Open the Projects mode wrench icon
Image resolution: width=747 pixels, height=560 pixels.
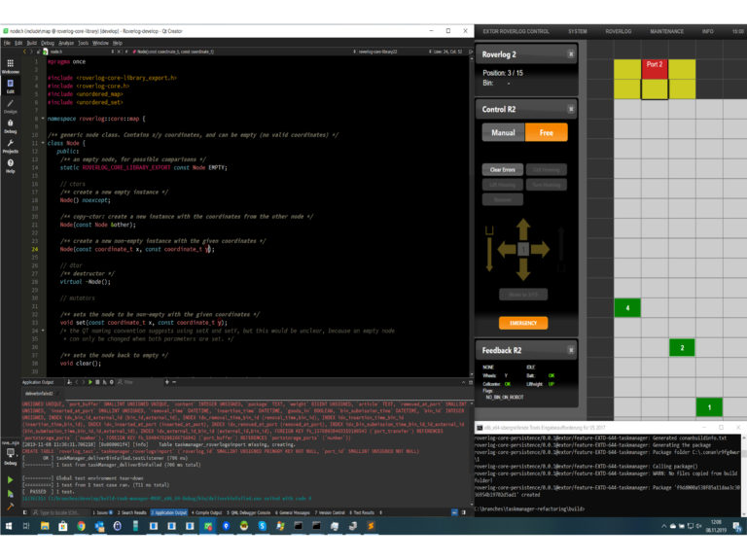click(x=10, y=146)
